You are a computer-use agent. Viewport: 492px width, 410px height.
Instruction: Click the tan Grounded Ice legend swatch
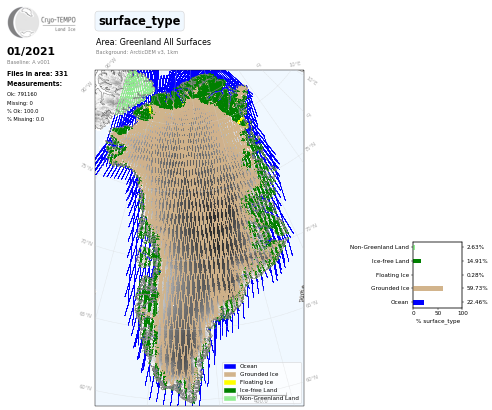point(230,374)
